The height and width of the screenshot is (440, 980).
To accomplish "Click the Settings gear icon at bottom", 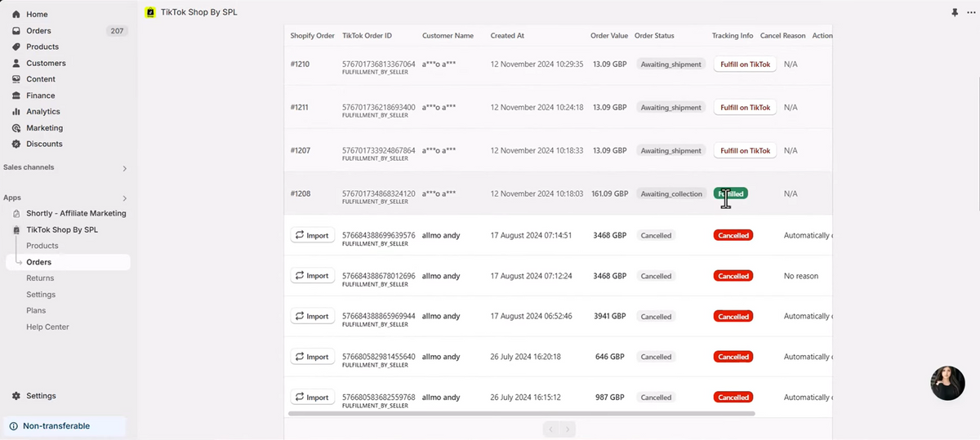I will pyautogui.click(x=16, y=396).
